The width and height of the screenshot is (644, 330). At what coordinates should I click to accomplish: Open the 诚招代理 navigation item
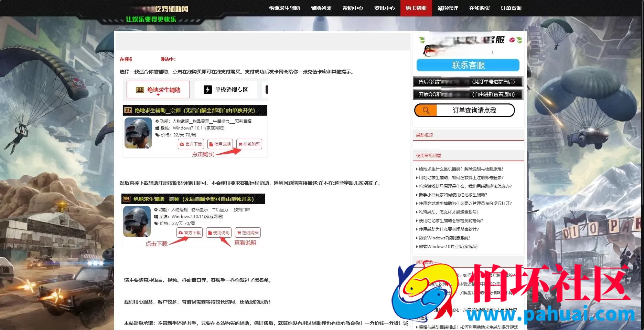tap(448, 8)
